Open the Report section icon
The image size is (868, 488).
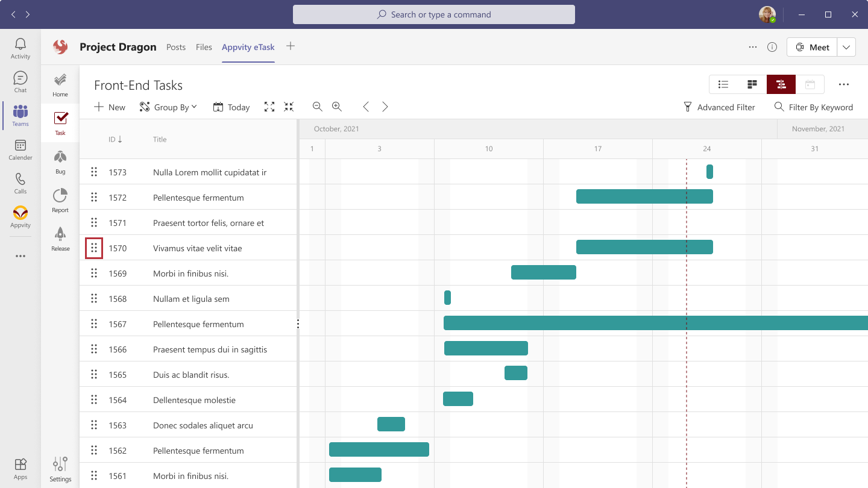(60, 199)
